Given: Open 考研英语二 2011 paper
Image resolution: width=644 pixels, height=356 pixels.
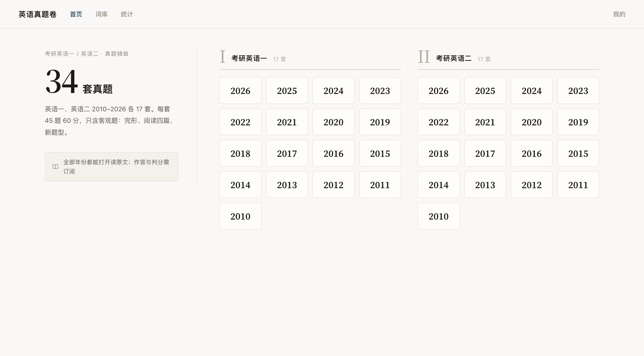Looking at the screenshot, I should [x=578, y=185].
